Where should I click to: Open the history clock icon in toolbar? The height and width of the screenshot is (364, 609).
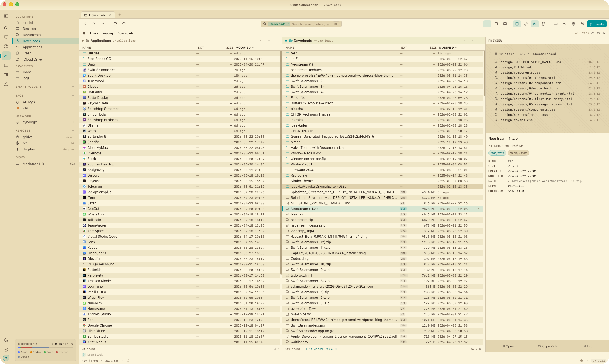[x=124, y=24]
